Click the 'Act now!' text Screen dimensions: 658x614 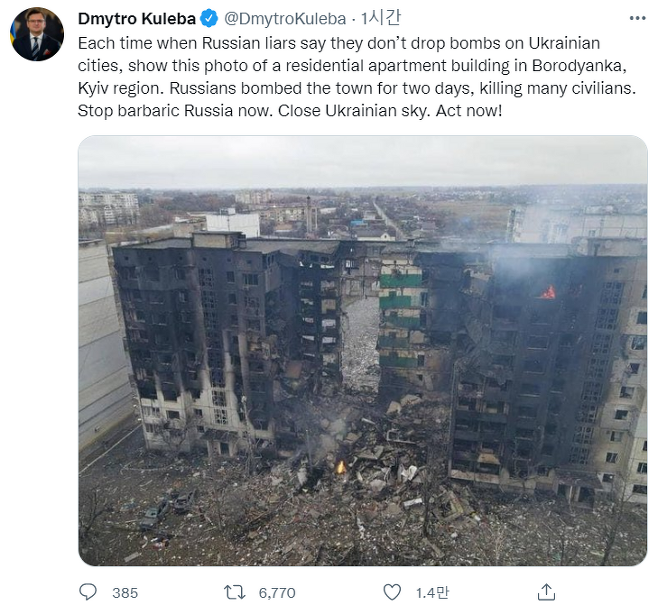(469, 111)
